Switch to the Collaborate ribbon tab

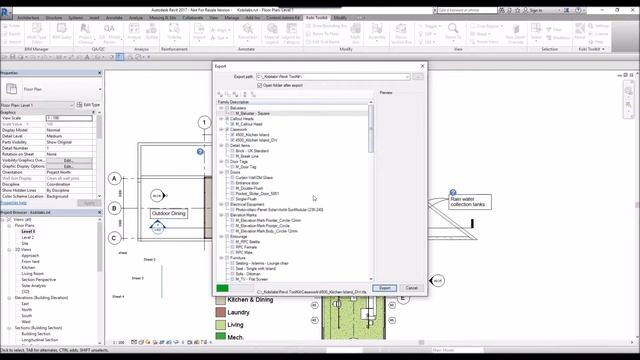[193, 18]
